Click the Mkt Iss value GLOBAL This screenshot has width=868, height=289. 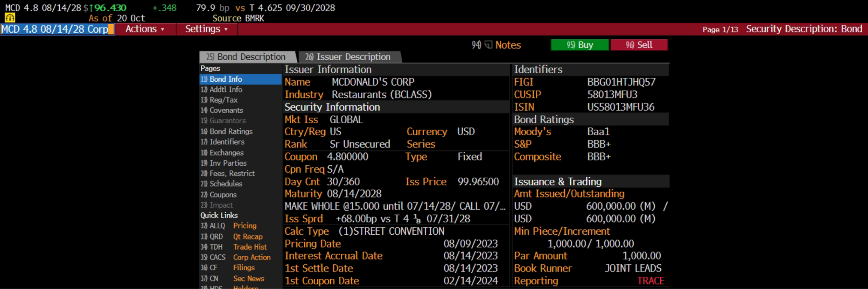pyautogui.click(x=346, y=120)
